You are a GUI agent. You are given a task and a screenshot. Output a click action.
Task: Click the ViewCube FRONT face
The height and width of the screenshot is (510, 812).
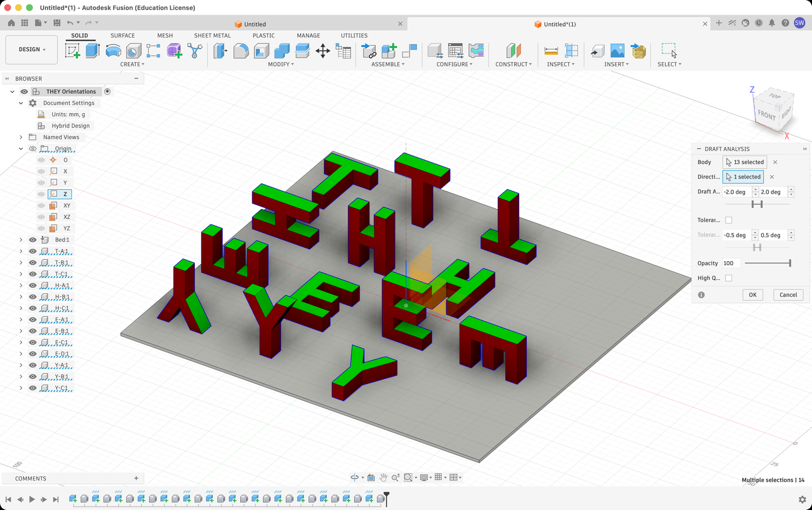click(x=766, y=115)
